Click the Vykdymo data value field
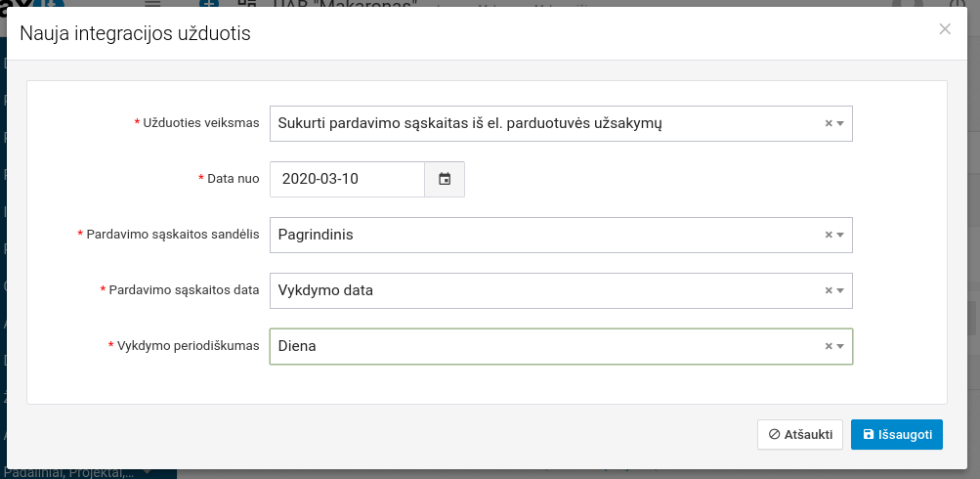The height and width of the screenshot is (479, 980). tap(325, 290)
